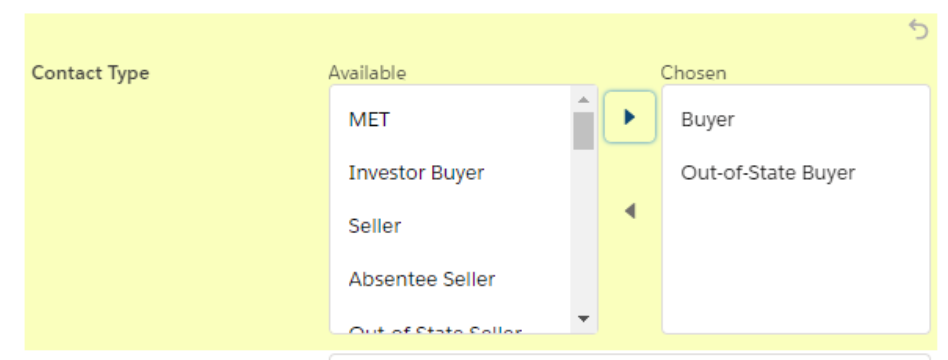Click the undo icon for Contact Type
This screenshot has height=360, width=948.
click(x=918, y=29)
